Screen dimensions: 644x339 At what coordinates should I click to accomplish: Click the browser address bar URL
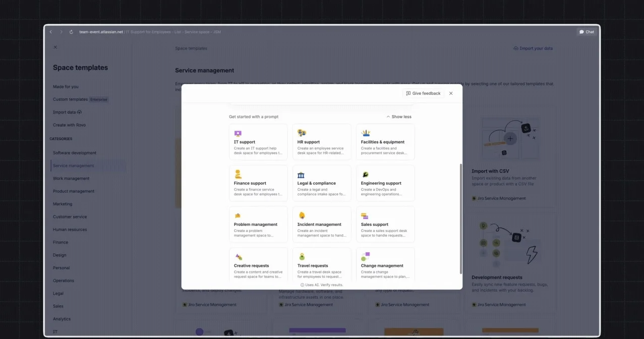tap(150, 32)
